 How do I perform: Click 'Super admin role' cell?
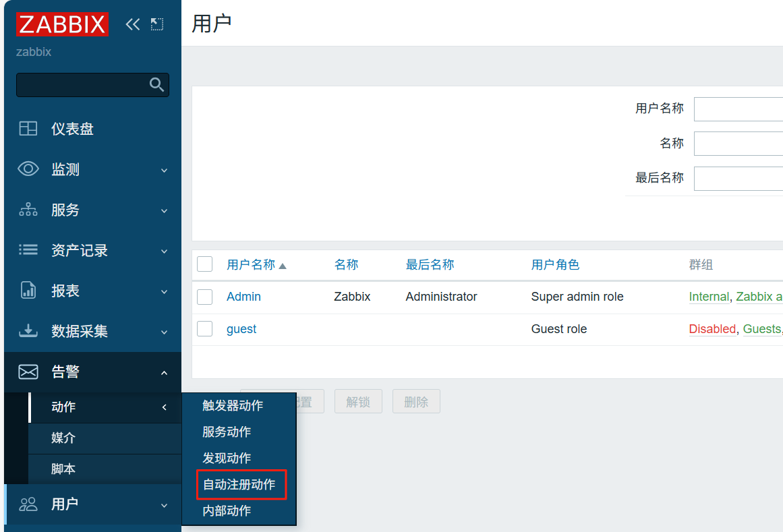577,297
